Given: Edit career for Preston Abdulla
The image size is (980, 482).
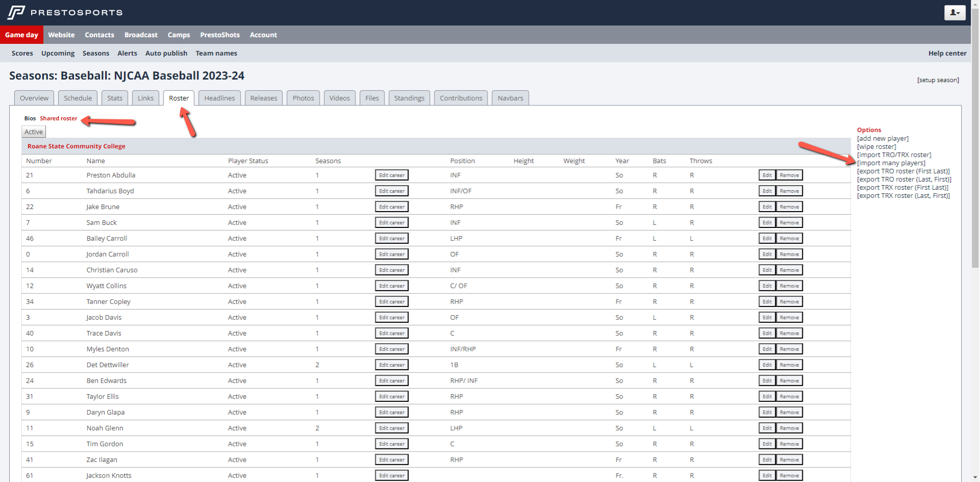Looking at the screenshot, I should tap(391, 175).
